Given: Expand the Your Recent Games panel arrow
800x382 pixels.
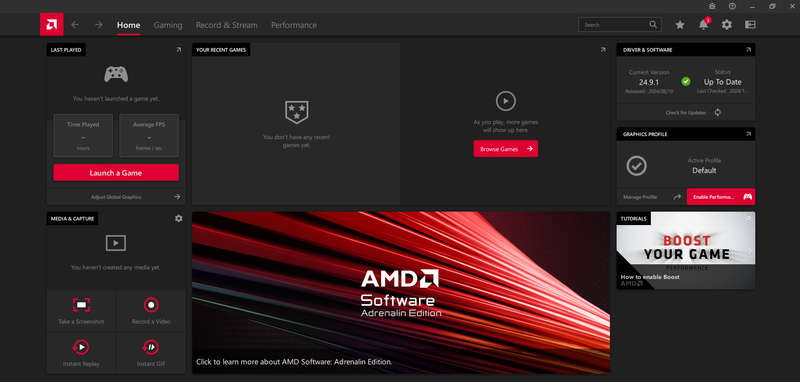Looking at the screenshot, I should click(603, 50).
